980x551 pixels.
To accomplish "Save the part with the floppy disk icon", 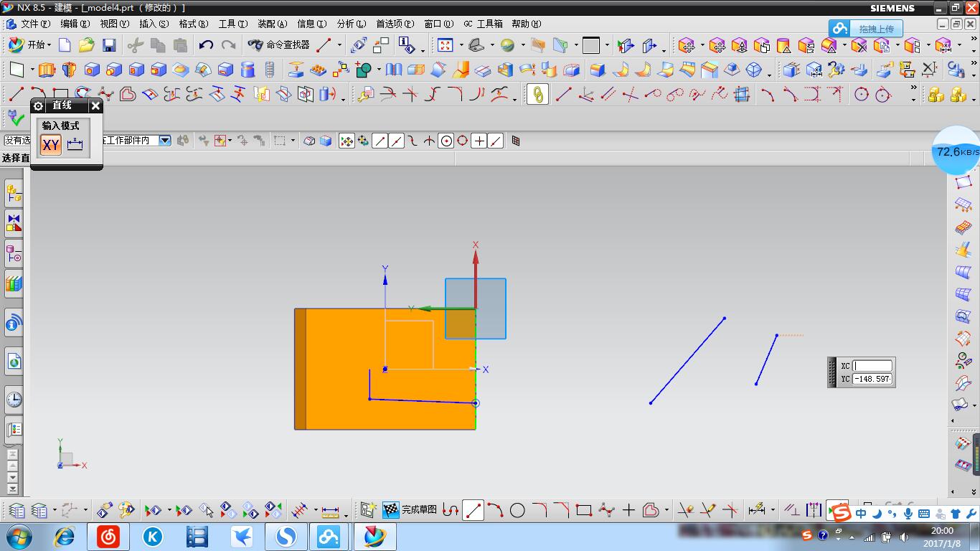I will point(109,45).
